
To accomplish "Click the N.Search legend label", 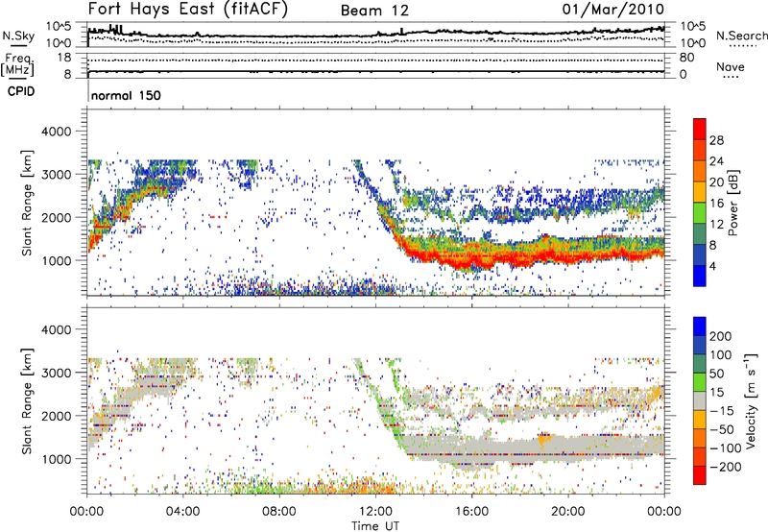I will click(741, 36).
